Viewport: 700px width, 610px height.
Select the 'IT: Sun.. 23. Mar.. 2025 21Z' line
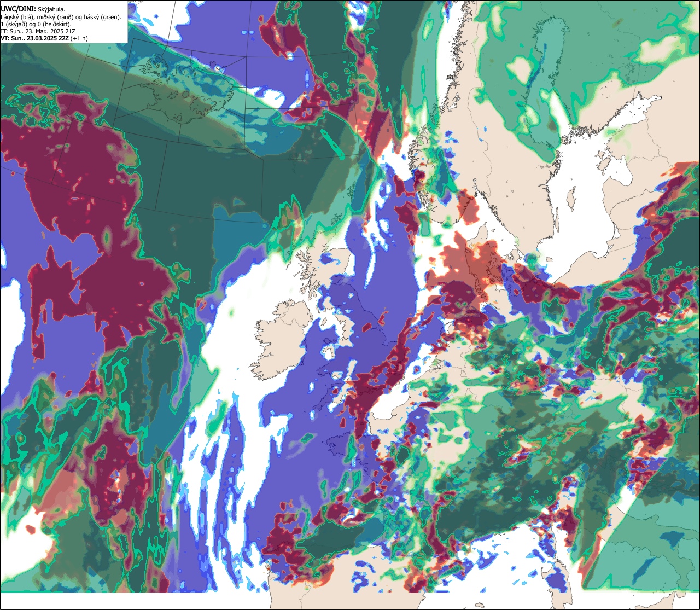click(38, 31)
